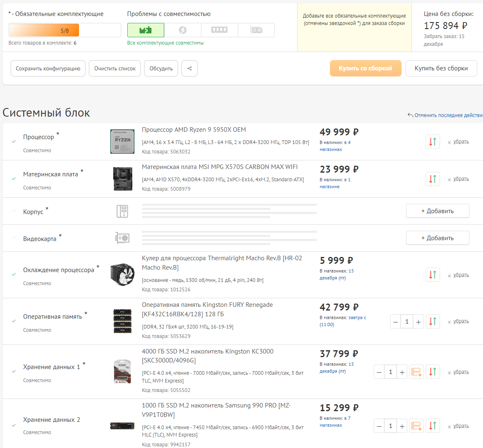This screenshot has height=448, width=483.
Task: Undo via Отменить последнее действие link
Action: 447,115
